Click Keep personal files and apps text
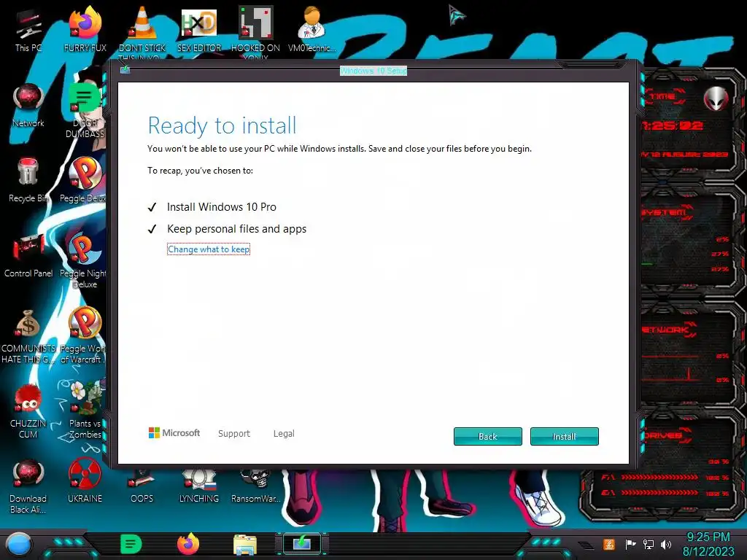The height and width of the screenshot is (560, 747). [x=237, y=229]
